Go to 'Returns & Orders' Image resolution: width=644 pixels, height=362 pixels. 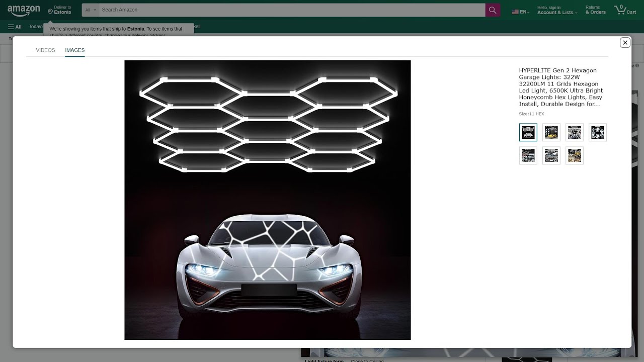[x=596, y=10]
